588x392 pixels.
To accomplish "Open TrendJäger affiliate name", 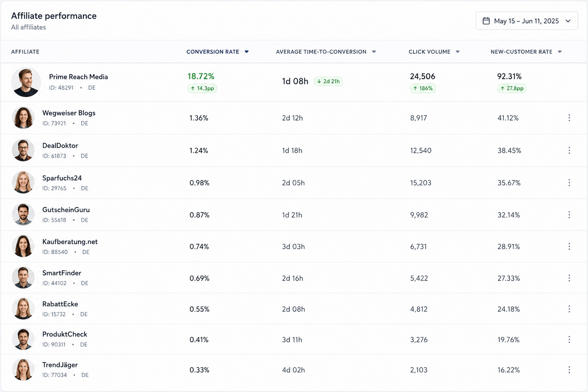I will pos(60,365).
